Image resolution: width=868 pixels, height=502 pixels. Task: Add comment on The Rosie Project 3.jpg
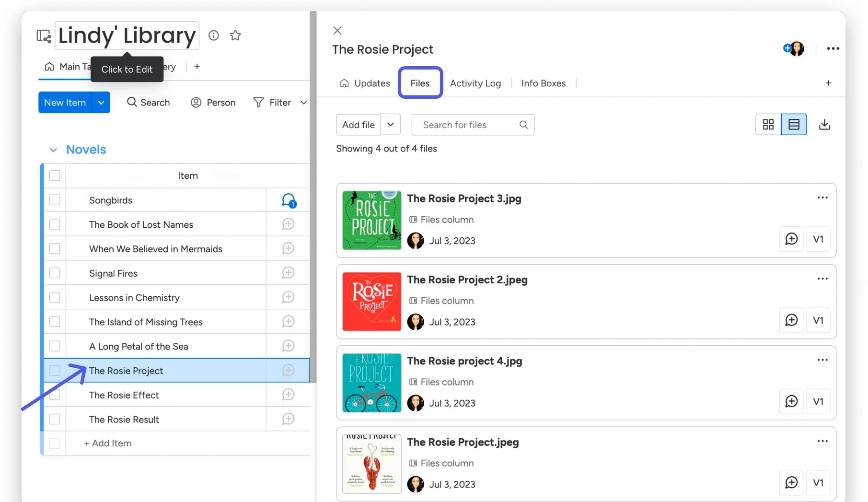point(791,239)
